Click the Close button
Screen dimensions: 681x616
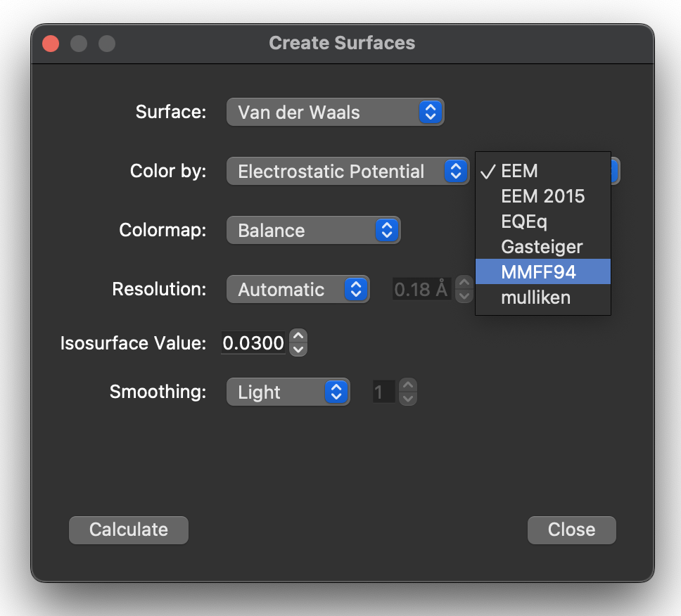(x=571, y=530)
